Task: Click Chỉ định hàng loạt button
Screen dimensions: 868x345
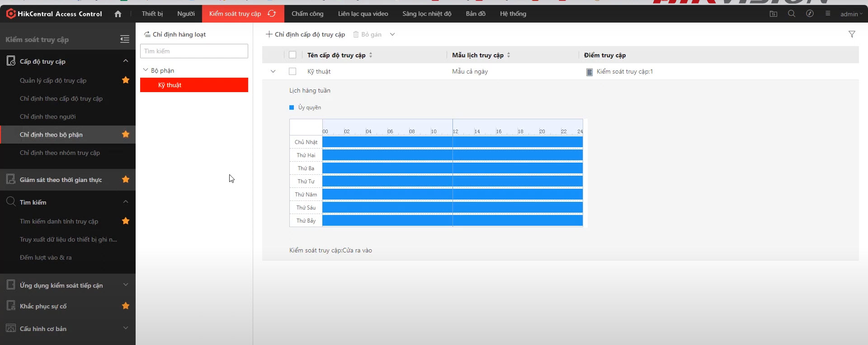Action: [175, 34]
